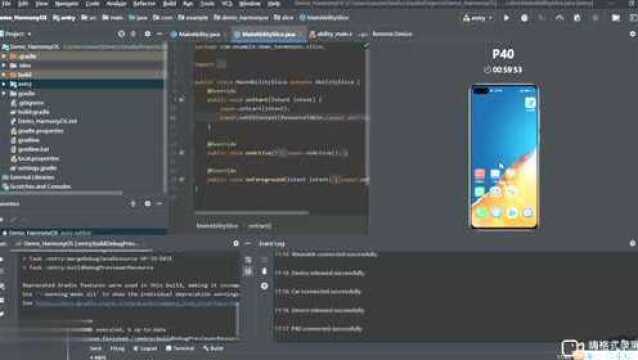Click the locate file target icon
638x360 pixels.
[121, 34]
